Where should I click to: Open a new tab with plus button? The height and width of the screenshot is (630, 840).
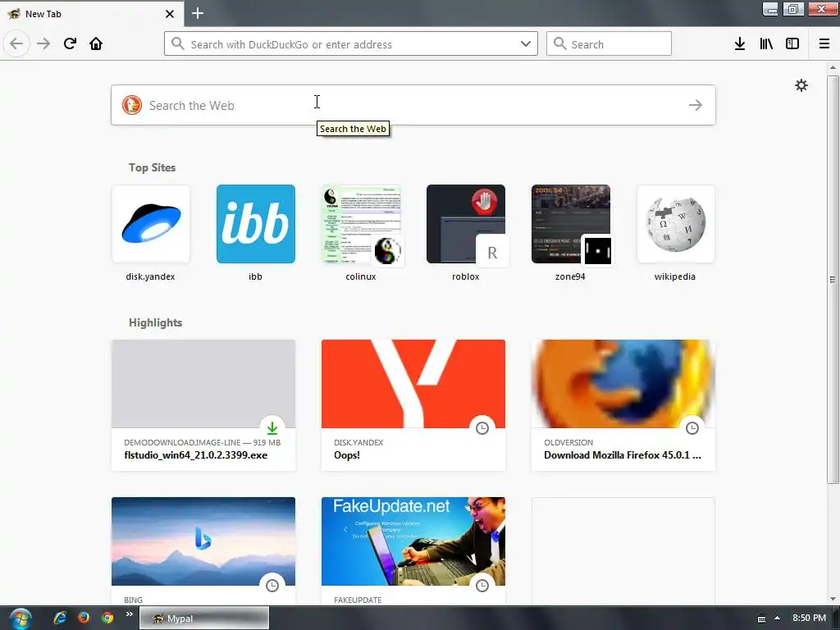(198, 13)
